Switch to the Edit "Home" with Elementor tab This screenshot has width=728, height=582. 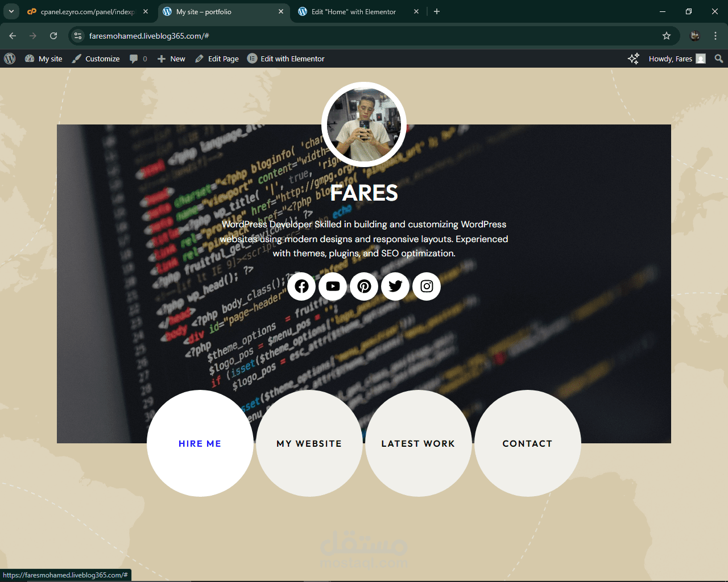(x=358, y=11)
